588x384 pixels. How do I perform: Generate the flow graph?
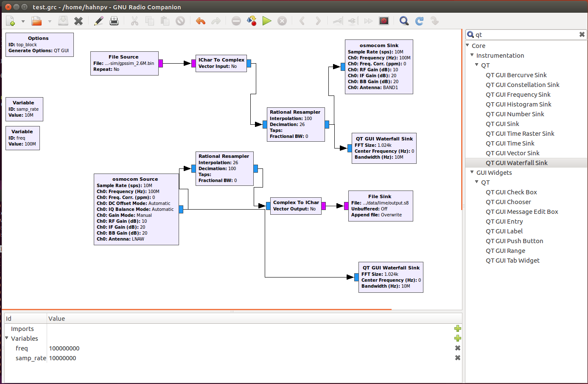point(252,21)
